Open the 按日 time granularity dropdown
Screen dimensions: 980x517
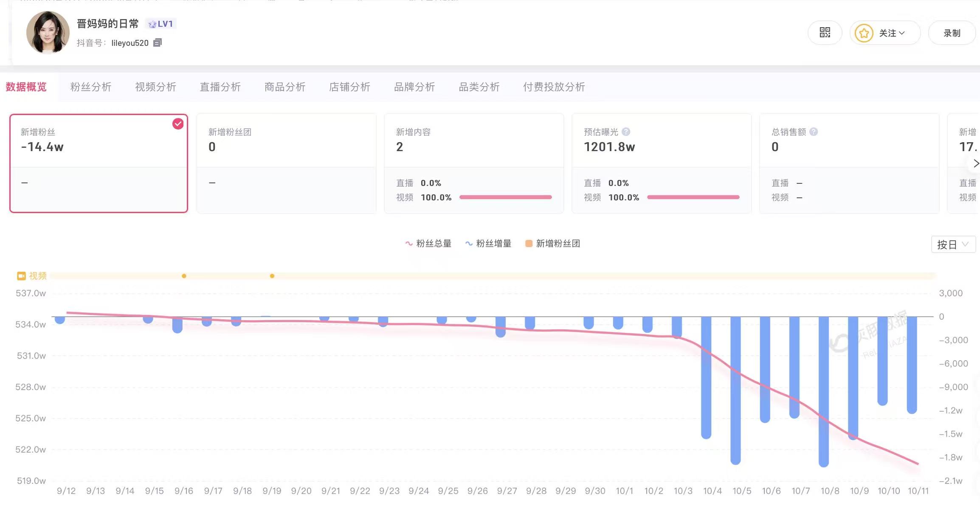(x=953, y=244)
